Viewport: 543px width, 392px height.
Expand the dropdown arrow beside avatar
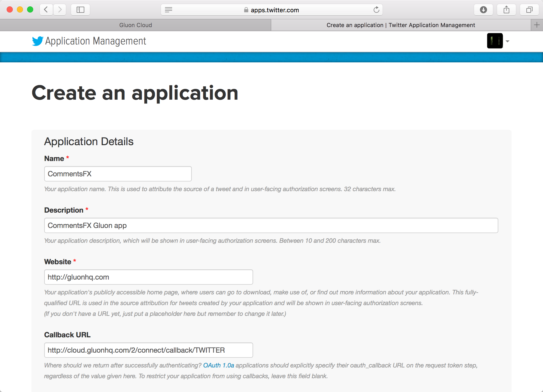(507, 41)
